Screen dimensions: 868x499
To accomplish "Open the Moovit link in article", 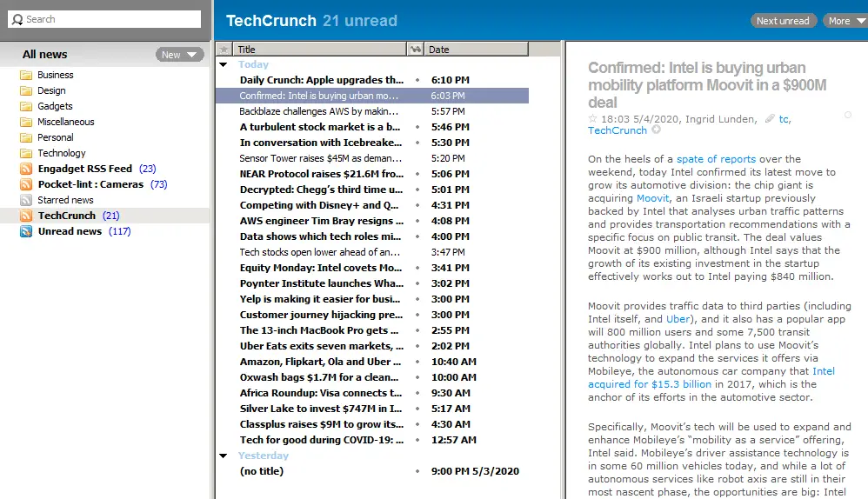I will click(x=652, y=198).
